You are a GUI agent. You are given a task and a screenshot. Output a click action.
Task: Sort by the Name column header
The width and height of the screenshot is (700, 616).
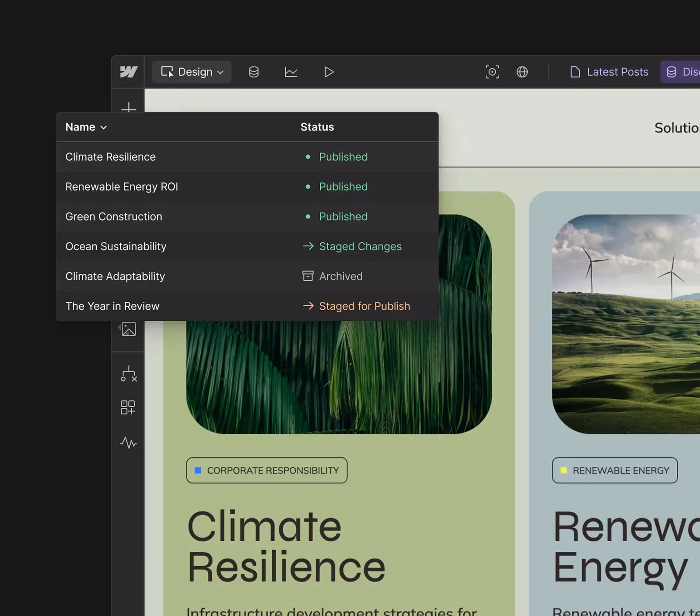tap(86, 127)
